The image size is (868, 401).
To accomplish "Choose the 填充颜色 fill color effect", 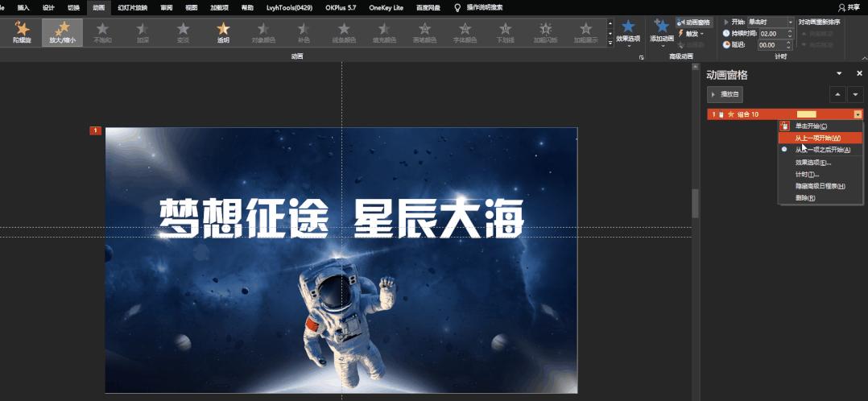I will click(384, 32).
